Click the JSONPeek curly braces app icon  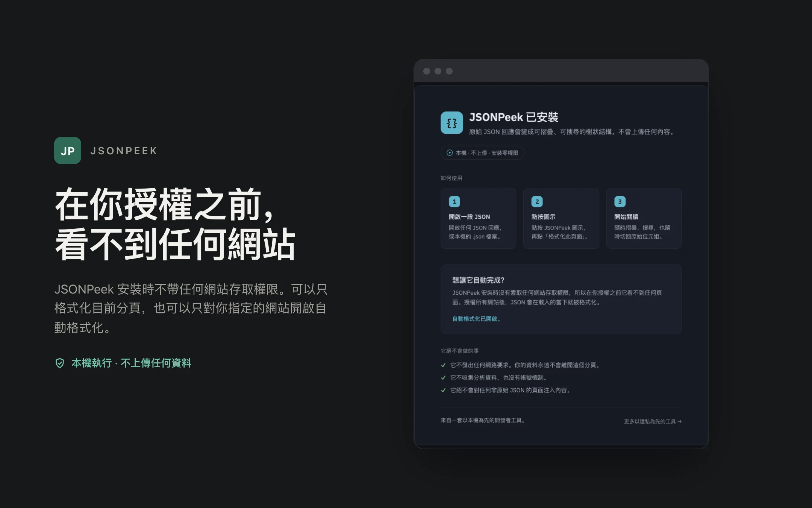pyautogui.click(x=452, y=123)
